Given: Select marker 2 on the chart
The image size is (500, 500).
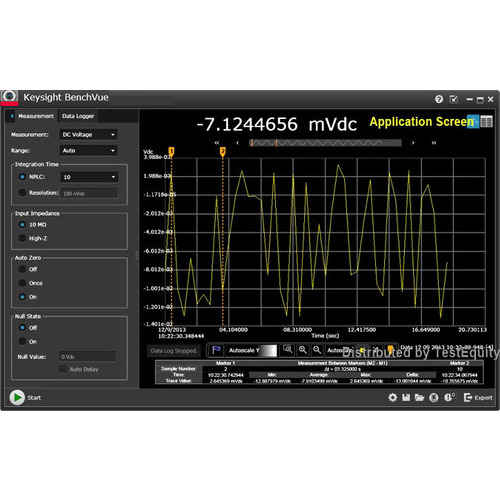Looking at the screenshot, I should pos(223,152).
